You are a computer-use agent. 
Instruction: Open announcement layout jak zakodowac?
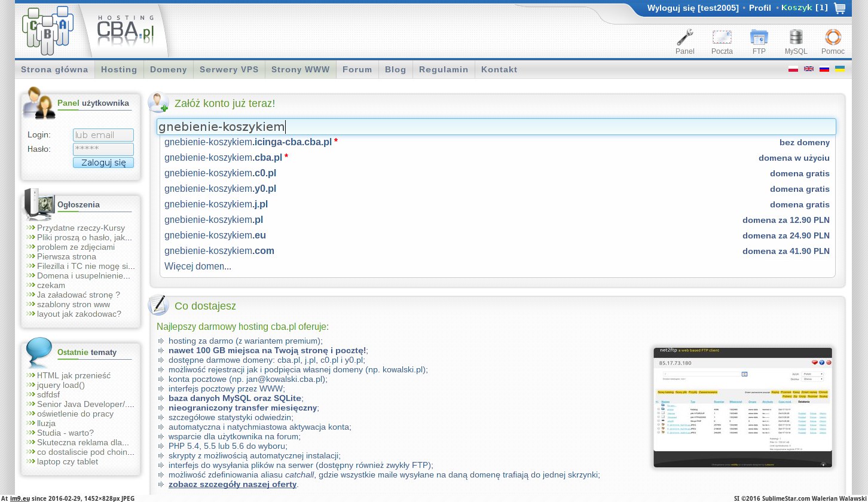click(x=79, y=314)
